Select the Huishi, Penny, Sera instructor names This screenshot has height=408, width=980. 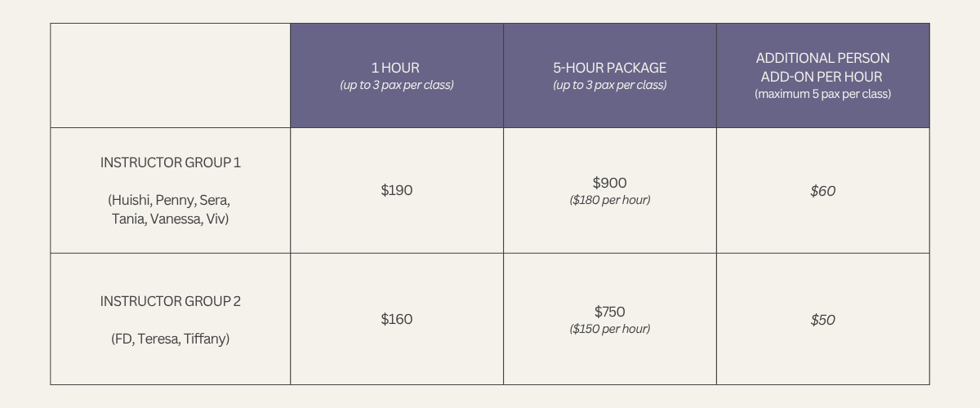(171, 200)
